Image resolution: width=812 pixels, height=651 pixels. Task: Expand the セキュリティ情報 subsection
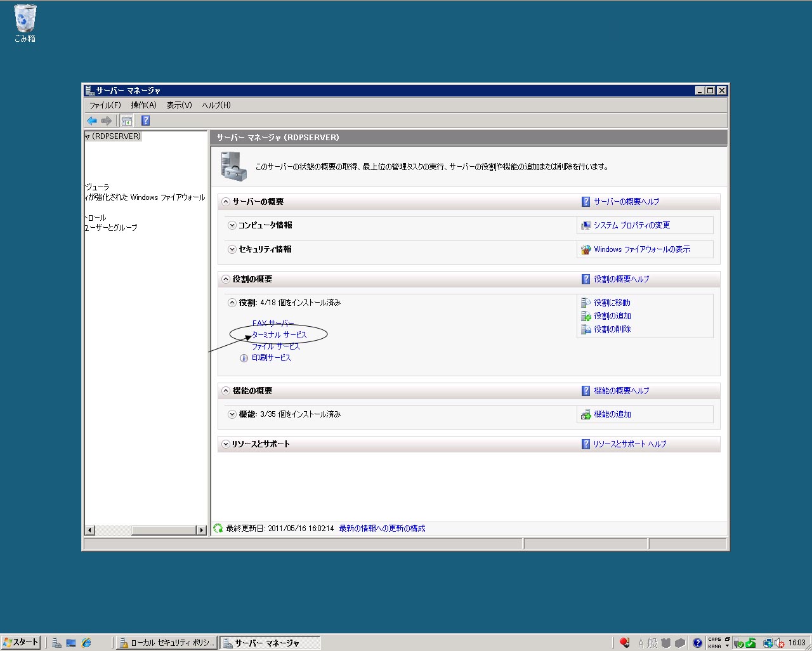point(232,249)
